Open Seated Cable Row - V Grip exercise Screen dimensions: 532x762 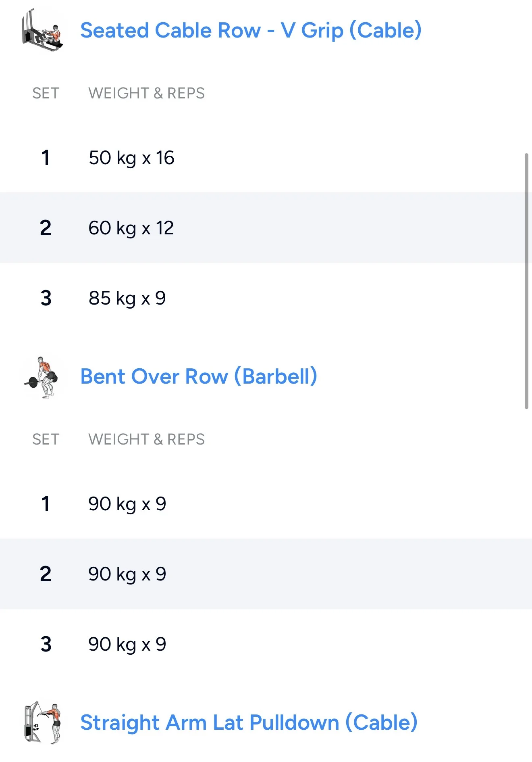251,31
